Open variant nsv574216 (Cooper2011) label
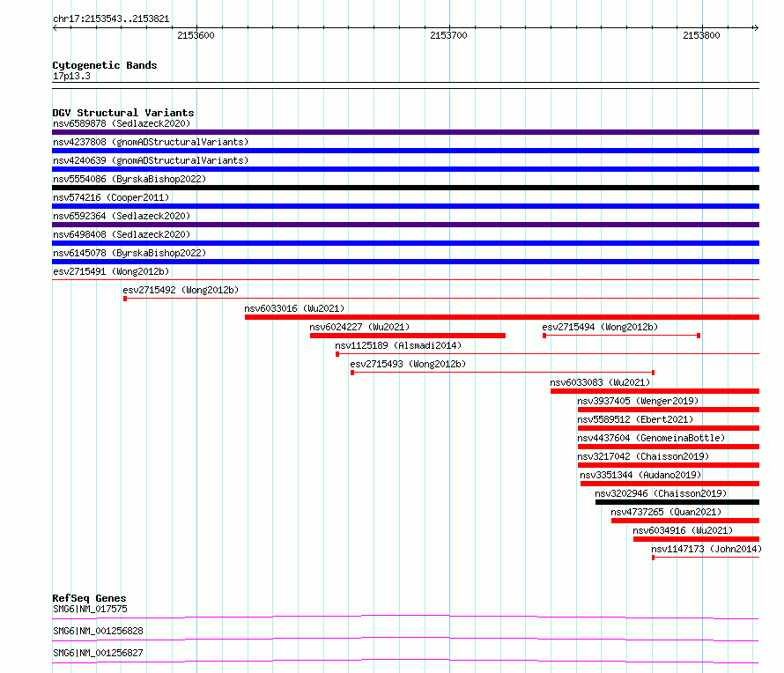This screenshot has width=784, height=673. (111, 197)
